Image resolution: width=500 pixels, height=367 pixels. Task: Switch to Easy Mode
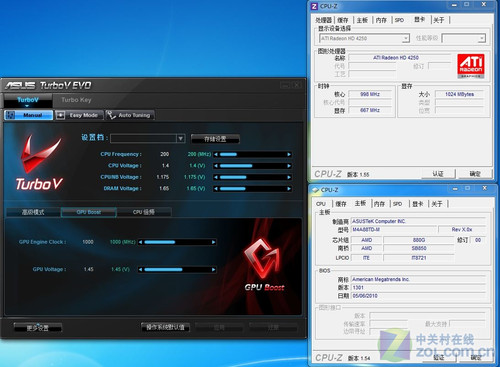79,115
